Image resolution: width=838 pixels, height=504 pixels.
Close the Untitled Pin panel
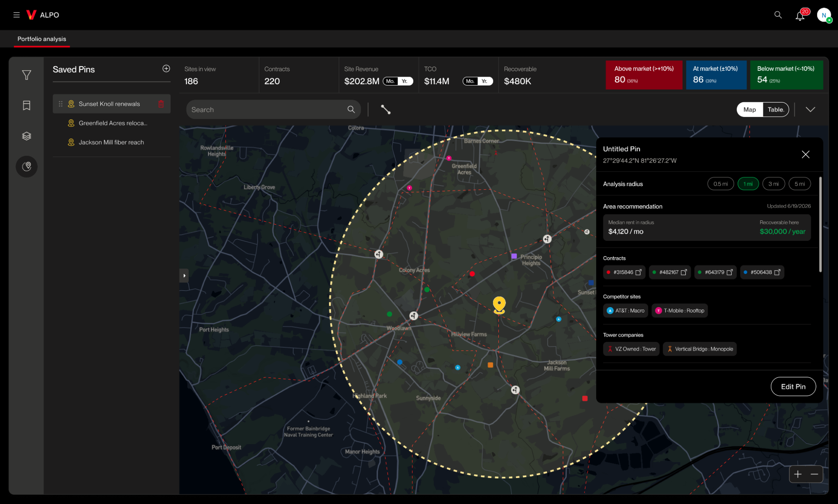click(x=805, y=155)
